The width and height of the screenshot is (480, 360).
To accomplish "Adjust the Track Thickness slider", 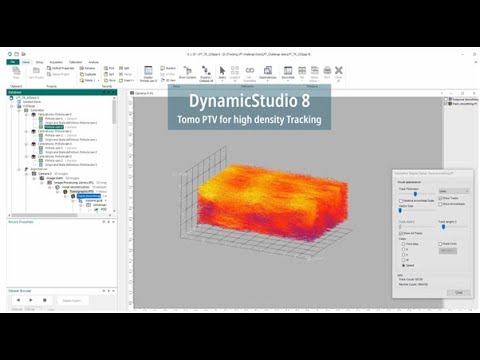I will pyautogui.click(x=416, y=194).
